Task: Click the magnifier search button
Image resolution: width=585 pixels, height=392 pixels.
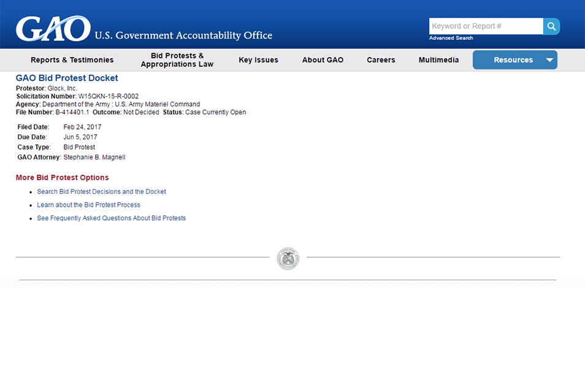Action: tap(551, 26)
